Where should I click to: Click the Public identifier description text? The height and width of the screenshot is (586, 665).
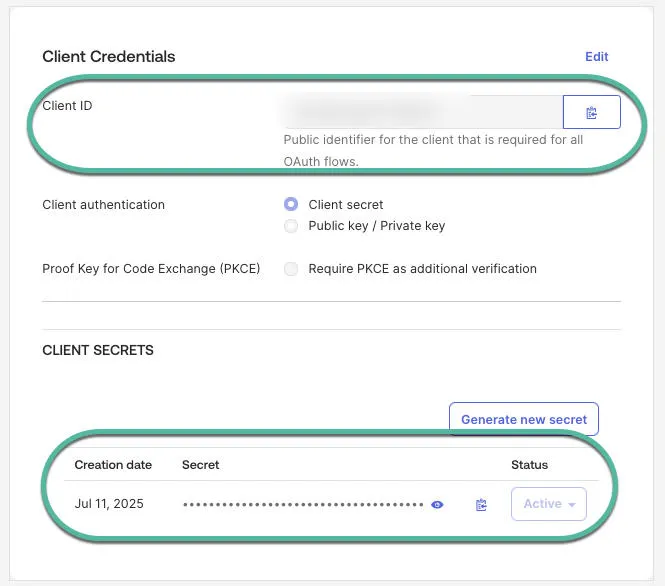tap(433, 151)
